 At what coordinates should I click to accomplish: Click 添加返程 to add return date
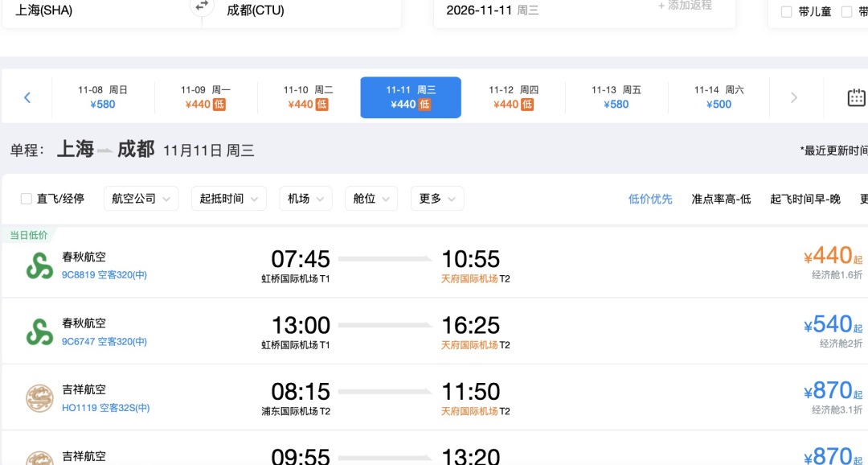[685, 6]
